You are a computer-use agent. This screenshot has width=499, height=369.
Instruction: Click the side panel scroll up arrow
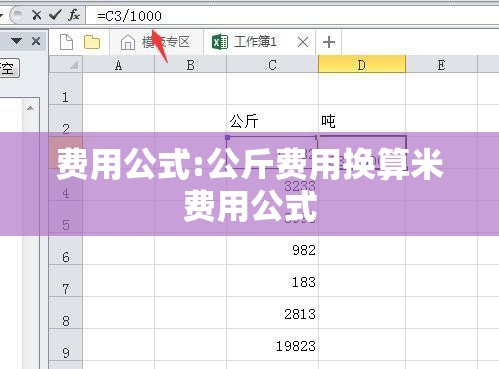(x=30, y=108)
